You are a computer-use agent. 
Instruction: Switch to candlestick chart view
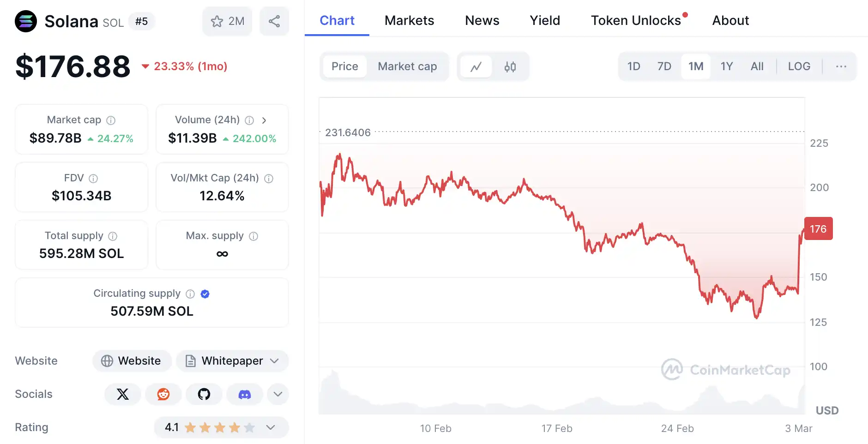510,67
